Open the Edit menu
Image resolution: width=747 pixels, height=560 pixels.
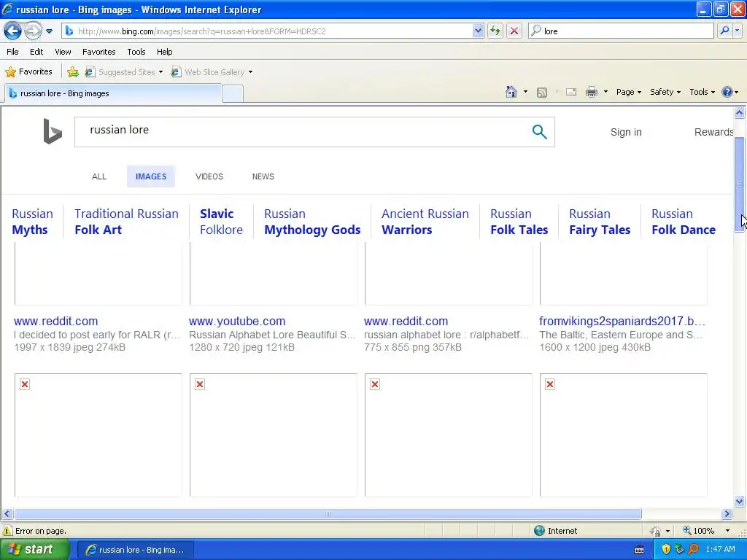click(36, 52)
